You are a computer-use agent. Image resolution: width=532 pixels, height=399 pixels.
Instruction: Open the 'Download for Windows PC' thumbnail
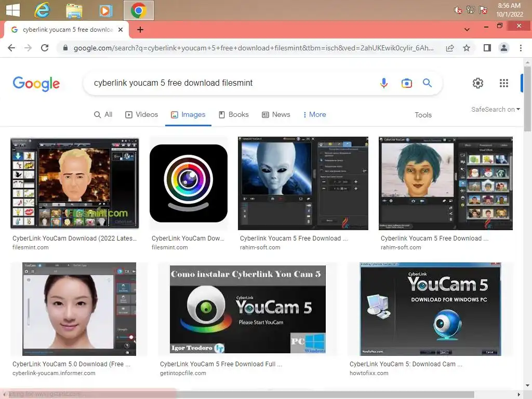tap(430, 309)
